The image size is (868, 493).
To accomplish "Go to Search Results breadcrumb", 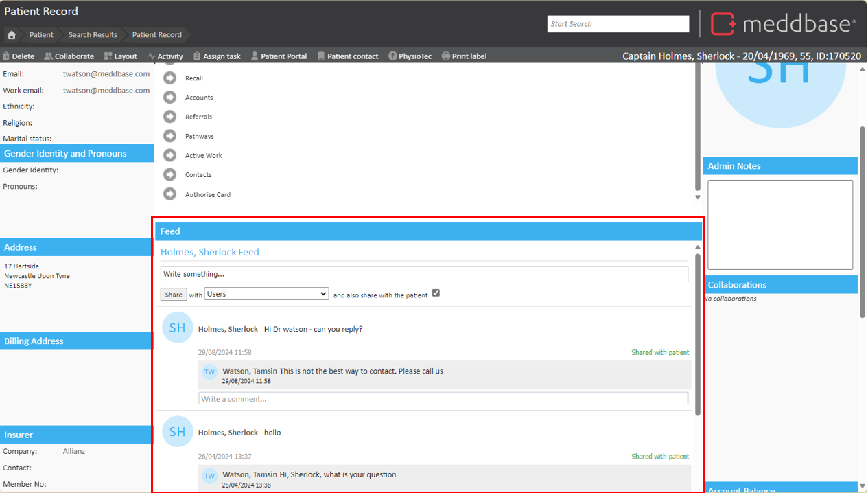I will coord(93,35).
